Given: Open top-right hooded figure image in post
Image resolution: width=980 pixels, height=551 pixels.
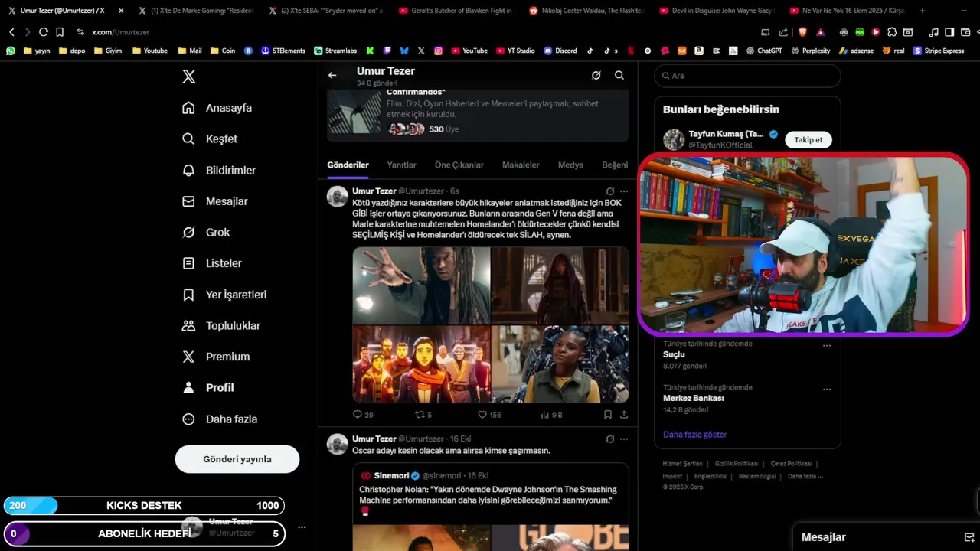Looking at the screenshot, I should point(560,285).
